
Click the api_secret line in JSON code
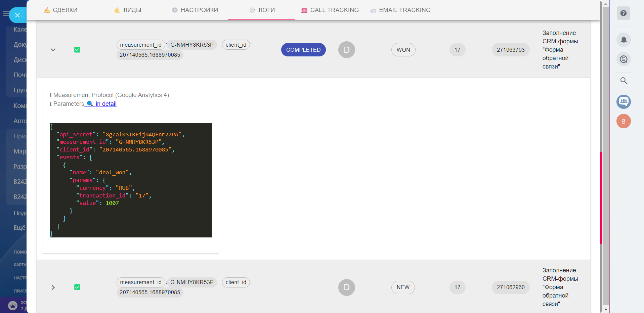pyautogui.click(x=121, y=134)
